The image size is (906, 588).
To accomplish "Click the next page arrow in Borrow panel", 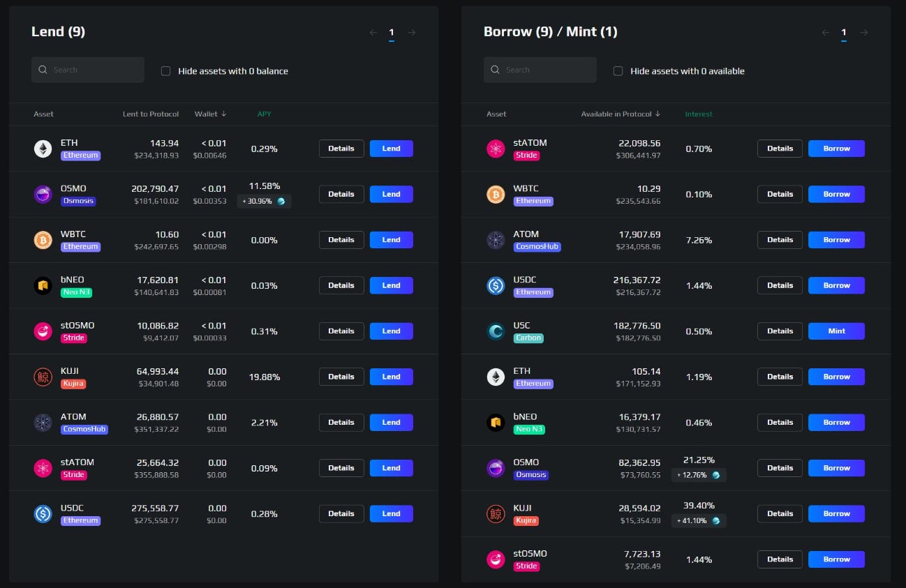I will (x=864, y=32).
